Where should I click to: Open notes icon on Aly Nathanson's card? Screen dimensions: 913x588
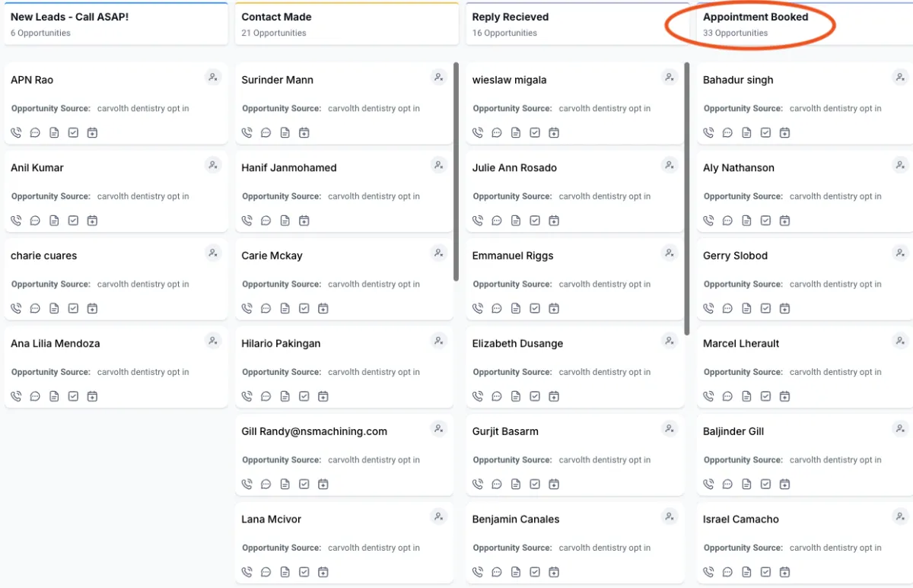[746, 221]
